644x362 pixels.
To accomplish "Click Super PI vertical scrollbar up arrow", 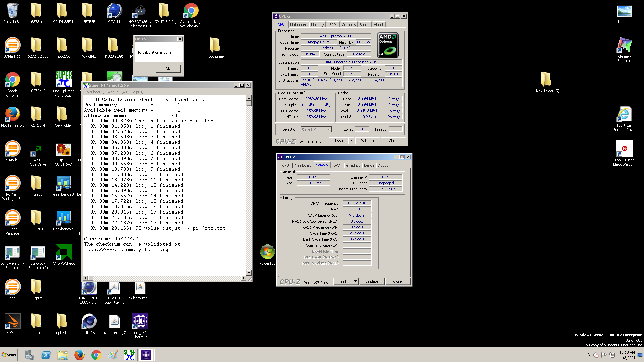I will pyautogui.click(x=249, y=98).
